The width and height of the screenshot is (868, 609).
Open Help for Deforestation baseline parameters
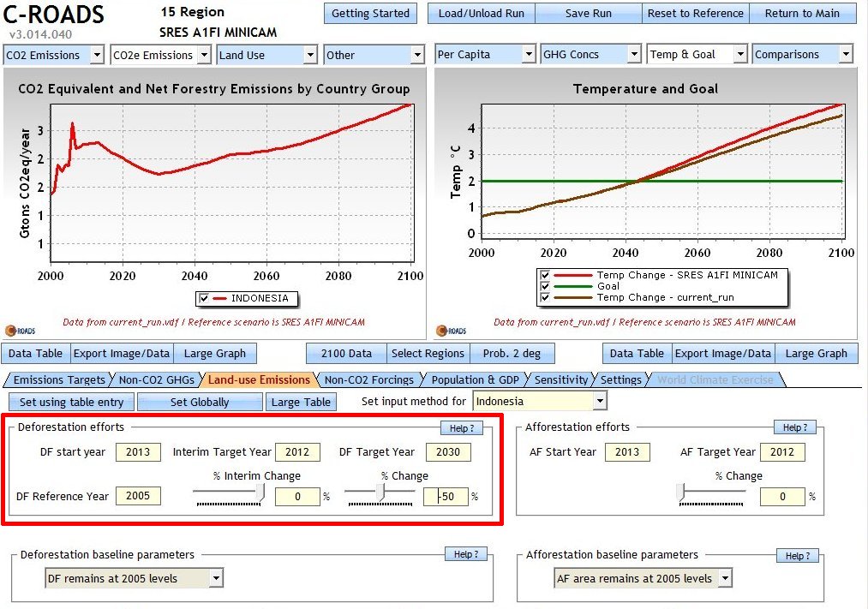(466, 554)
